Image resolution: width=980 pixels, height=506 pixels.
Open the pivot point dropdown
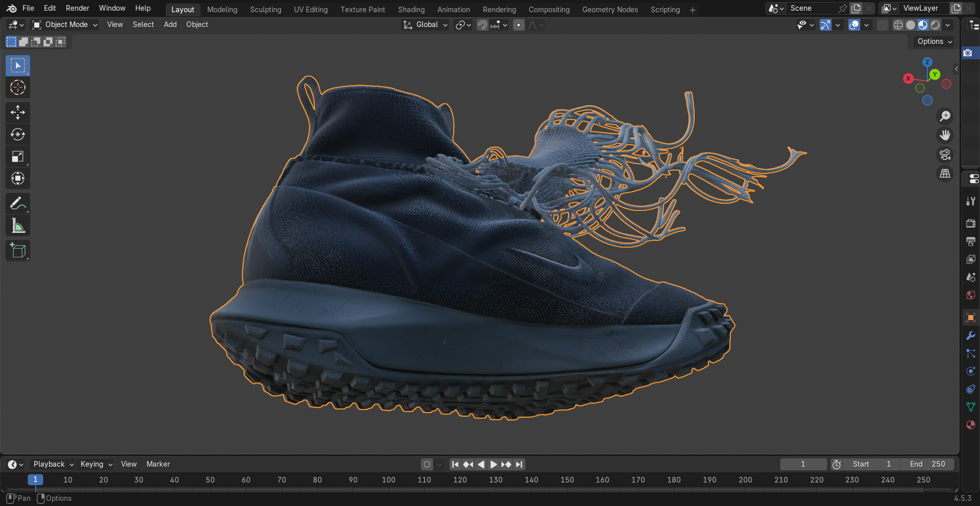(463, 25)
